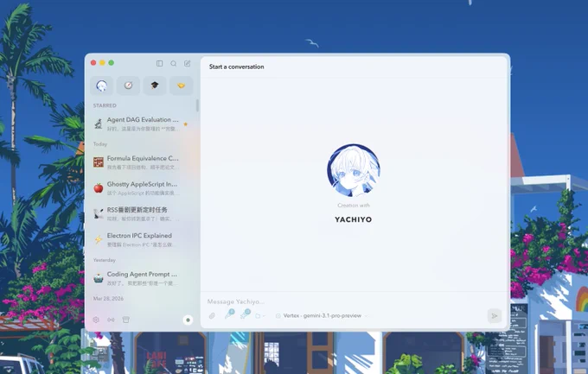This screenshot has width=588, height=374.
Task: Click the lightning bolt chat icon
Action: 99,239
